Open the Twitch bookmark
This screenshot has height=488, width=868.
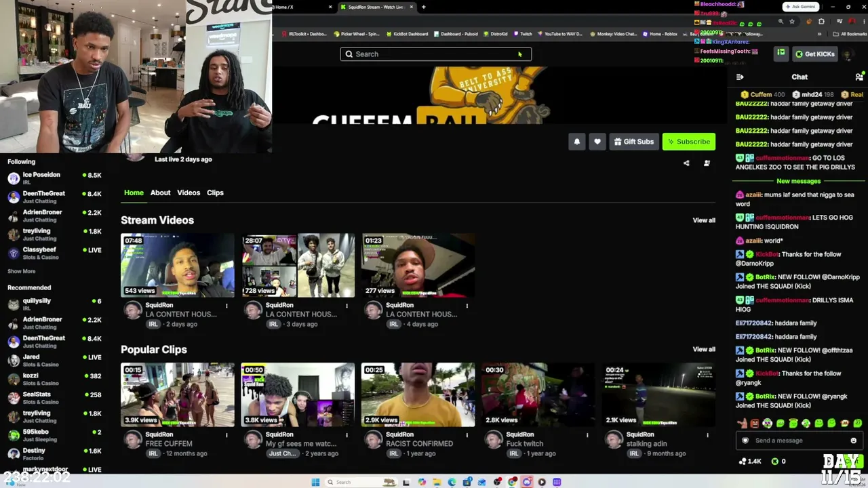point(523,34)
